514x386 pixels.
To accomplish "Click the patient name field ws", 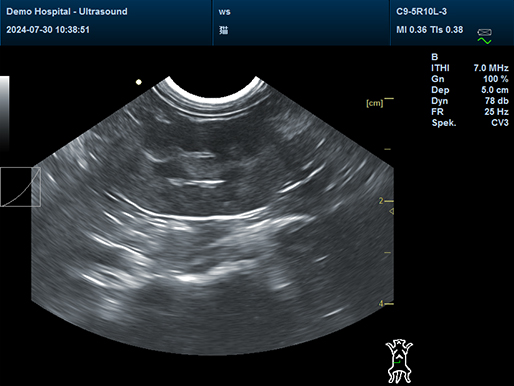I will click(x=224, y=12).
